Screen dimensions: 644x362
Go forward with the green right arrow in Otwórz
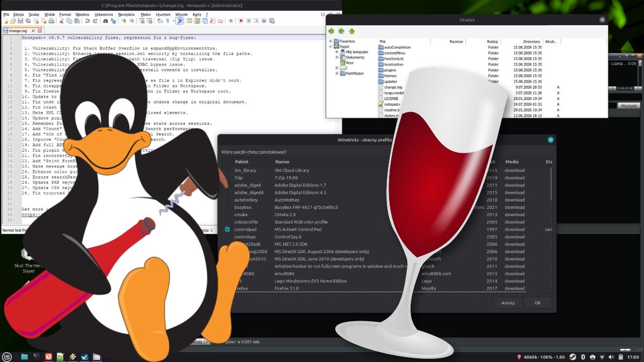point(341,31)
